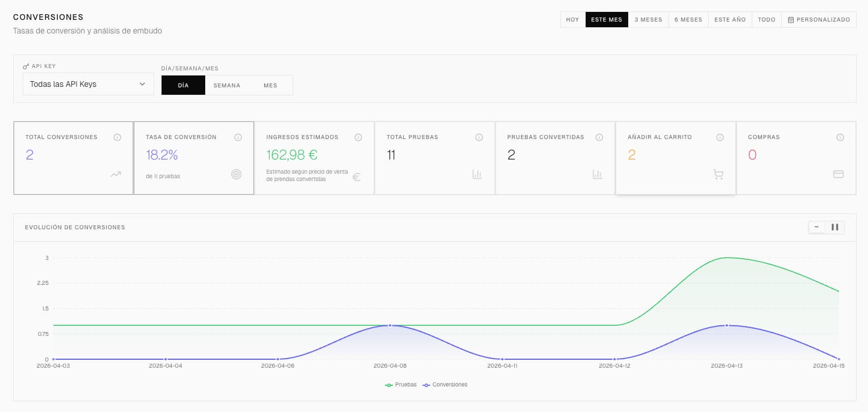Group data by Mes
This screenshot has height=412, width=868.
[x=270, y=85]
